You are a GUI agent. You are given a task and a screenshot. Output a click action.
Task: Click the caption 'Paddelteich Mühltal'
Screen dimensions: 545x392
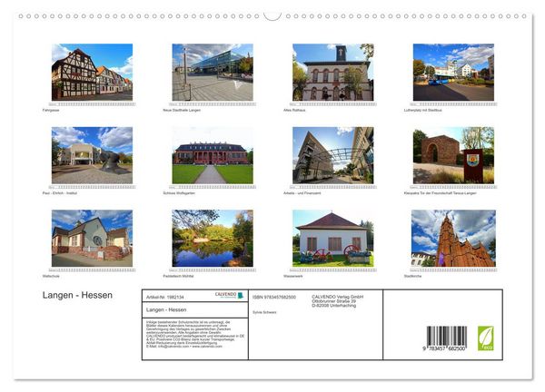[x=178, y=276]
